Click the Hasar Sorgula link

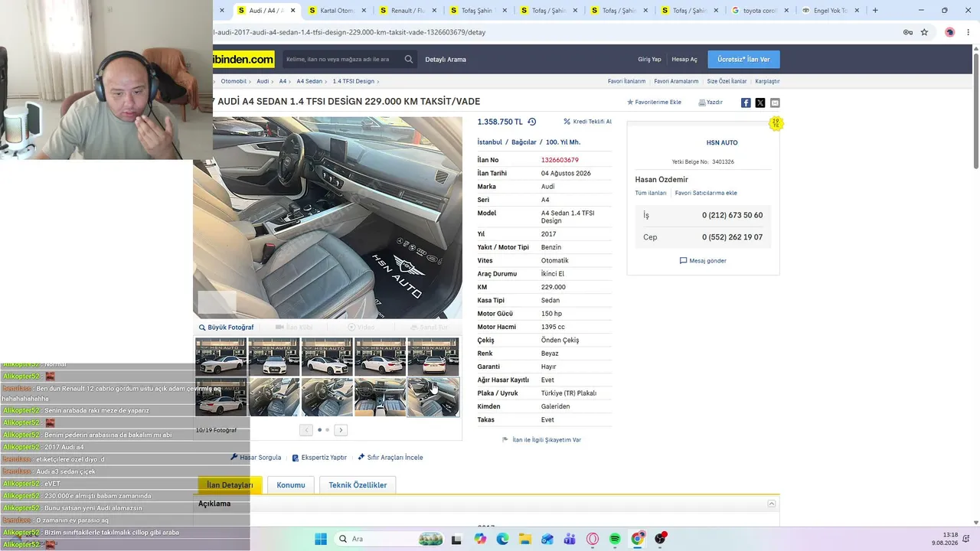point(256,458)
